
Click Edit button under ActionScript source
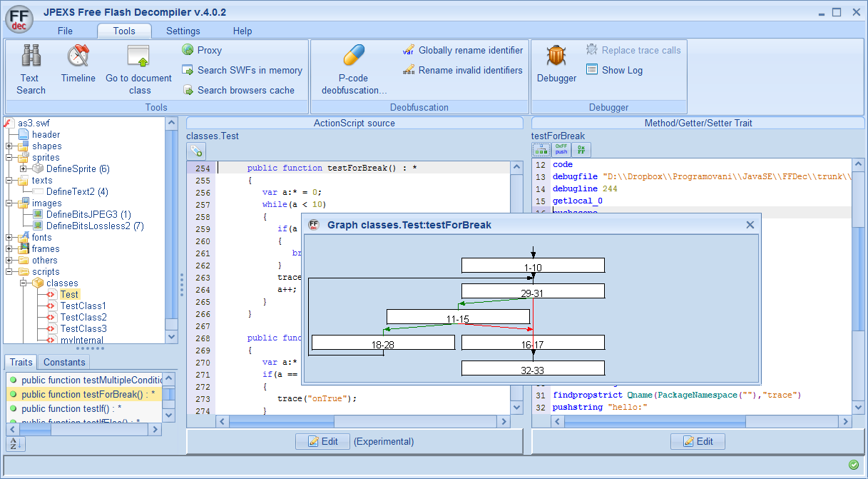click(x=322, y=441)
